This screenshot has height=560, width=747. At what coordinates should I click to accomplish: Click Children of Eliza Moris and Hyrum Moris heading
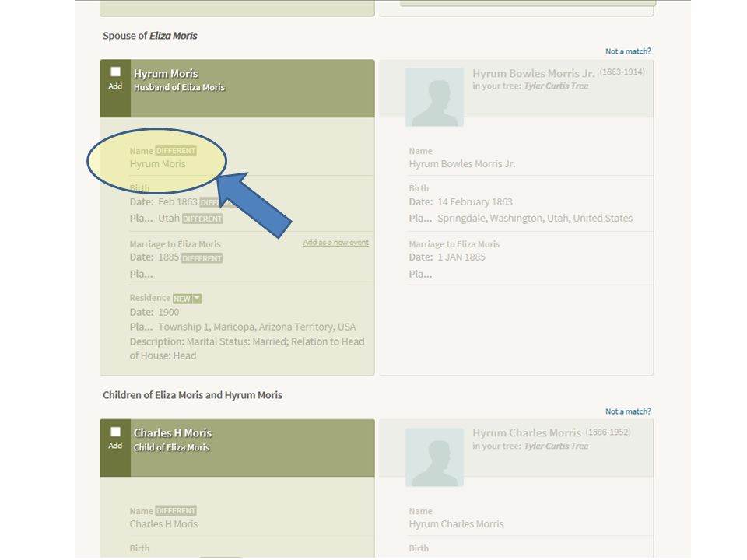click(192, 395)
